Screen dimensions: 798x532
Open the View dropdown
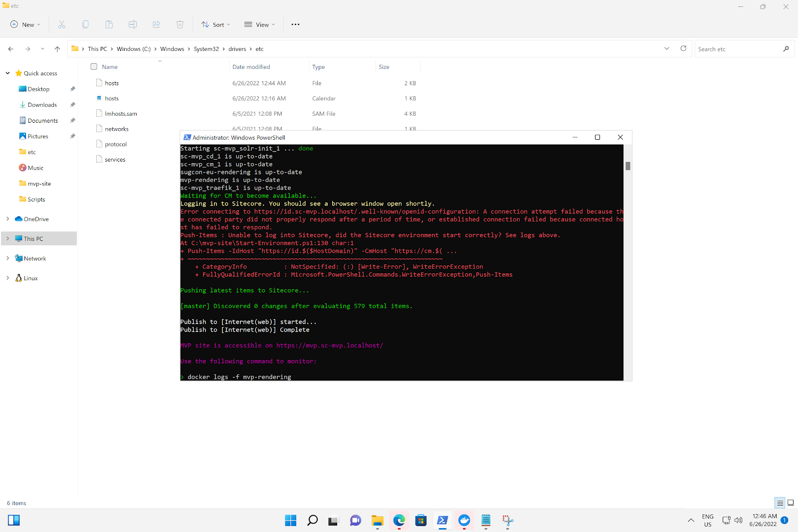pyautogui.click(x=259, y=24)
